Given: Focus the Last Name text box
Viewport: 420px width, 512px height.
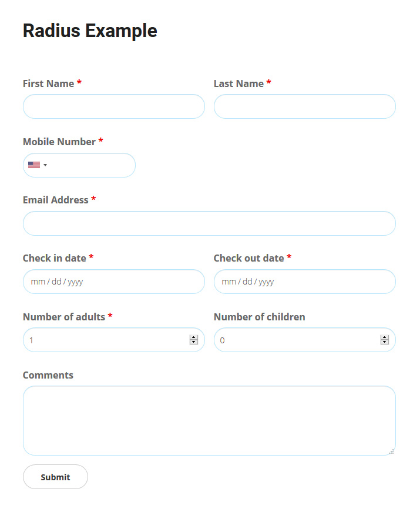Looking at the screenshot, I should [x=304, y=106].
